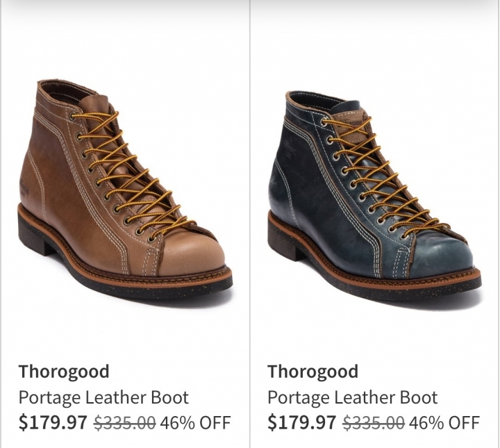Tap the 46% OFF label on brown boot card
This screenshot has width=500, height=448.
pos(195,422)
